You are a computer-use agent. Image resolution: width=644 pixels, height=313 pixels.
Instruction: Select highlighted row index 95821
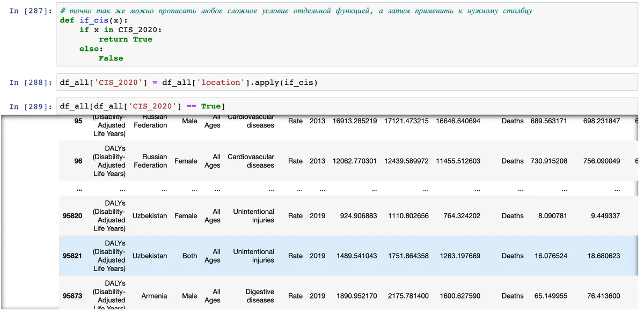[x=72, y=256]
